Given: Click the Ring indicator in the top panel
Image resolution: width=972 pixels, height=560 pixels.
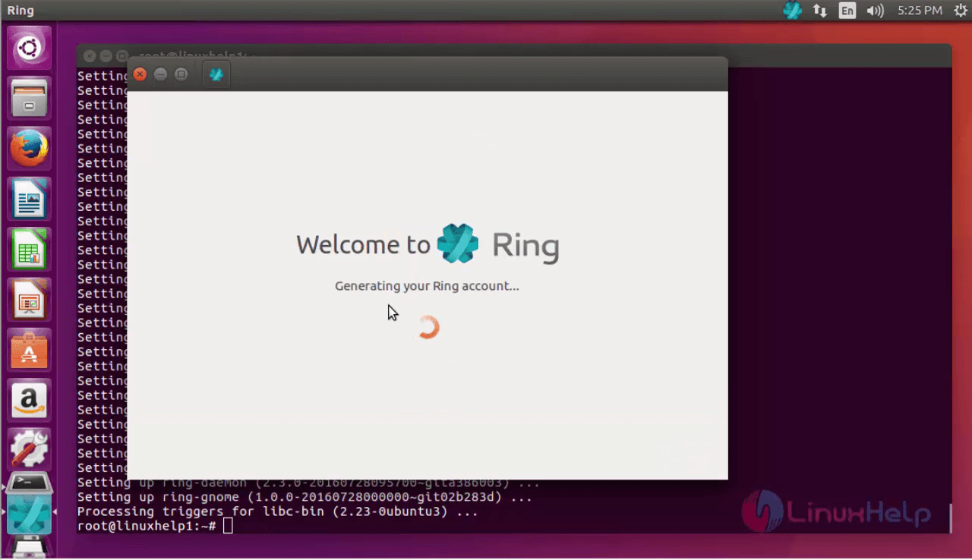Looking at the screenshot, I should (792, 11).
